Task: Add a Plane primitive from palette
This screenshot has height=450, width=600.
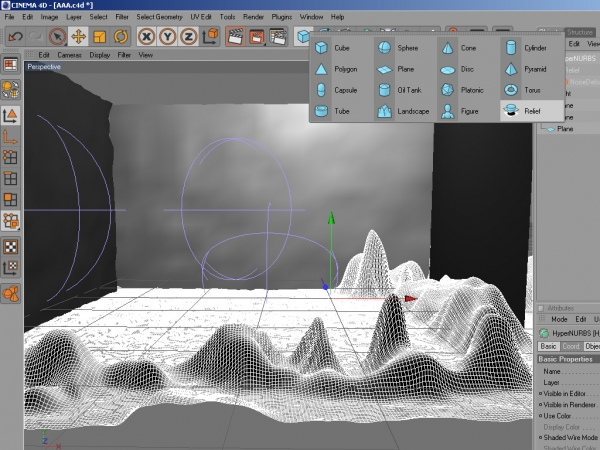Action: click(405, 69)
